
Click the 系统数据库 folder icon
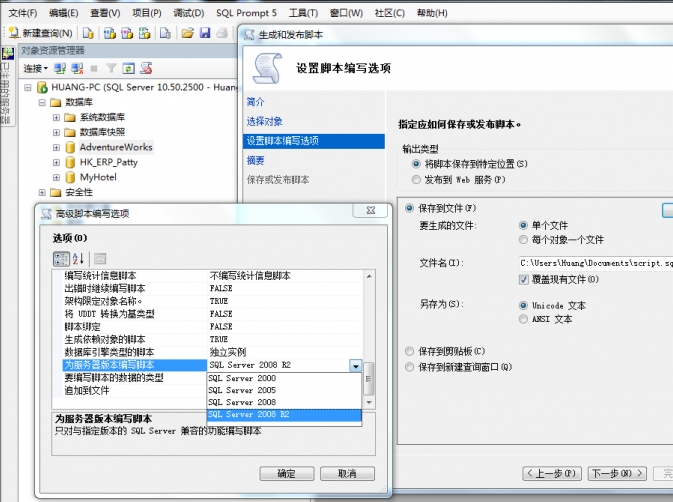(x=70, y=117)
